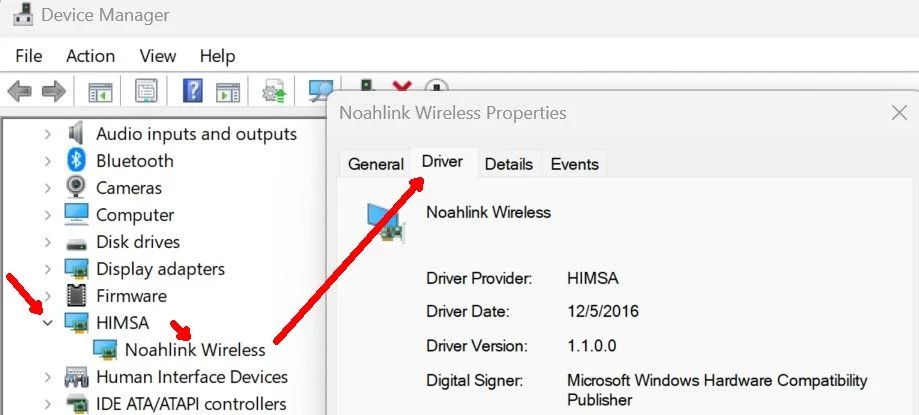Screen dimensions: 919x415
Task: Collapse the HIMSA node
Action: point(48,323)
